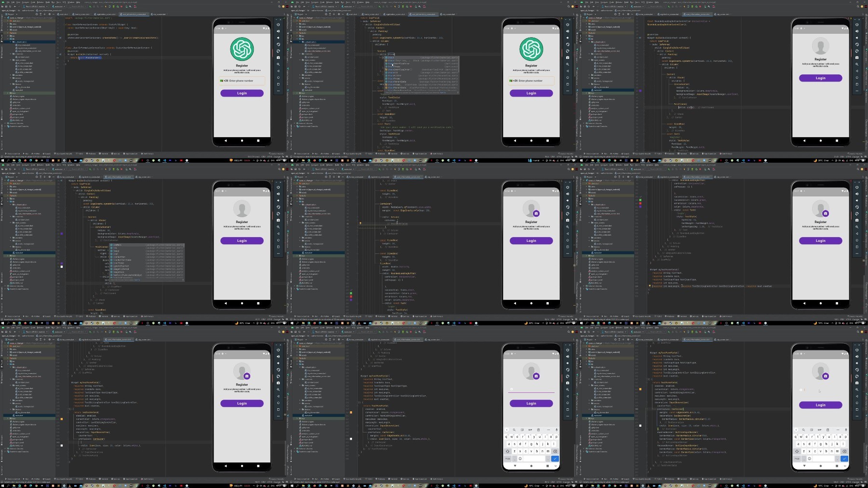
Task: Open device selector dropdown in top-left screenshot
Action: [36, 7]
